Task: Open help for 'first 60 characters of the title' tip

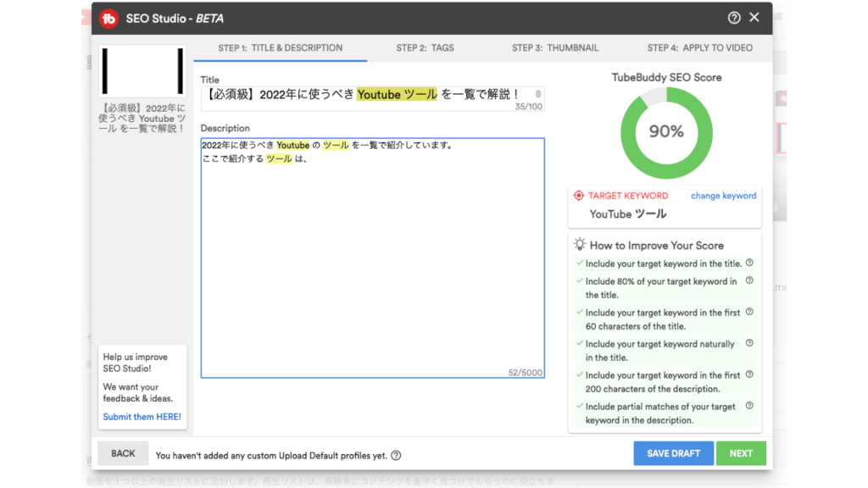Action: click(x=749, y=312)
